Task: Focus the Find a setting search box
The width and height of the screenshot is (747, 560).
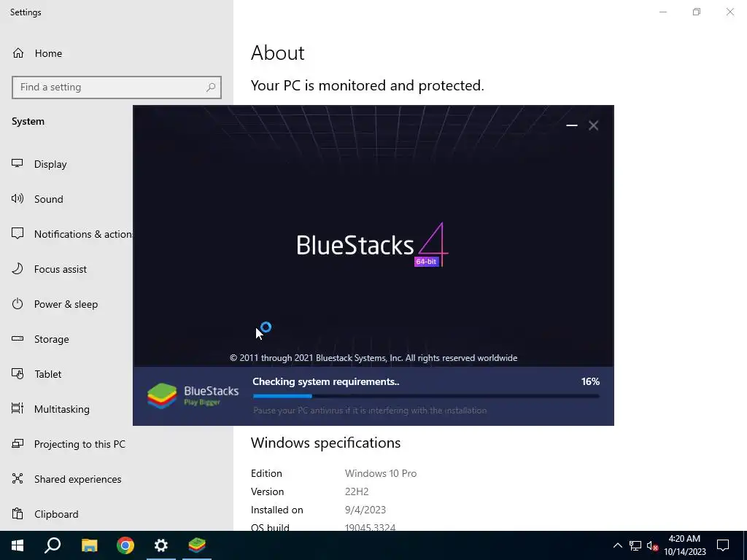Action: pyautogui.click(x=117, y=87)
